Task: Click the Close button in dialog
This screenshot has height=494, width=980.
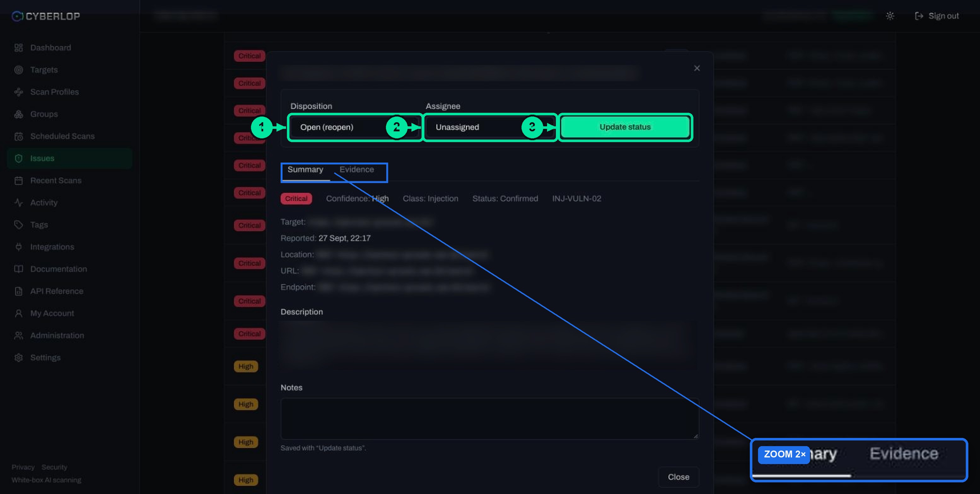Action: coord(678,477)
